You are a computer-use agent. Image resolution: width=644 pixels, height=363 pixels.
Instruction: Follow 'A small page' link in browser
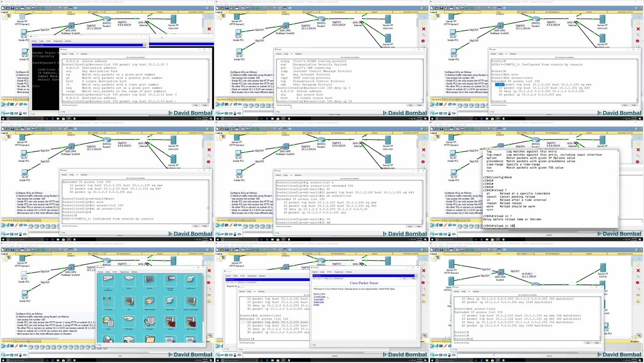pyautogui.click(x=319, y=297)
